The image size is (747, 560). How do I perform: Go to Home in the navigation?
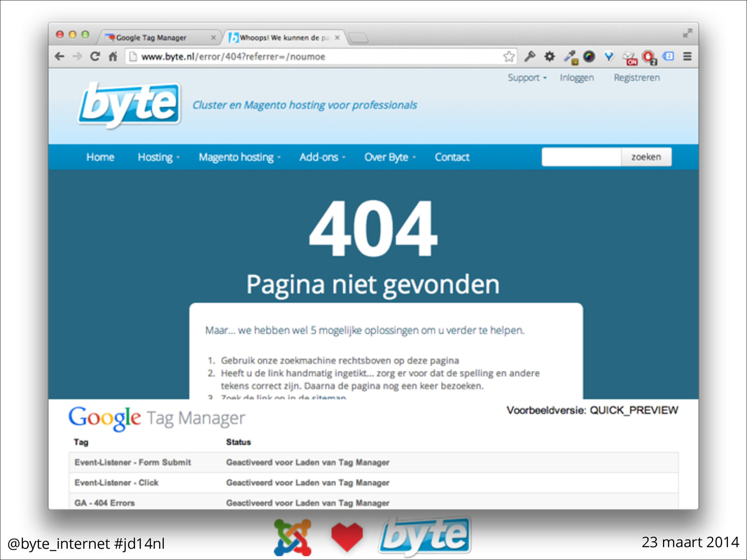pos(100,157)
